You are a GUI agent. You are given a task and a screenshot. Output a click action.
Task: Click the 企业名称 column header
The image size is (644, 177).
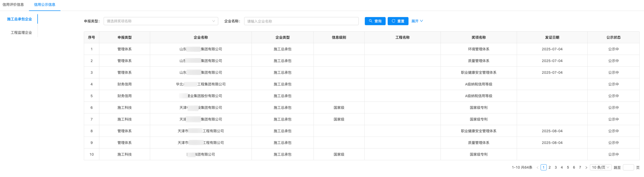coord(201,37)
